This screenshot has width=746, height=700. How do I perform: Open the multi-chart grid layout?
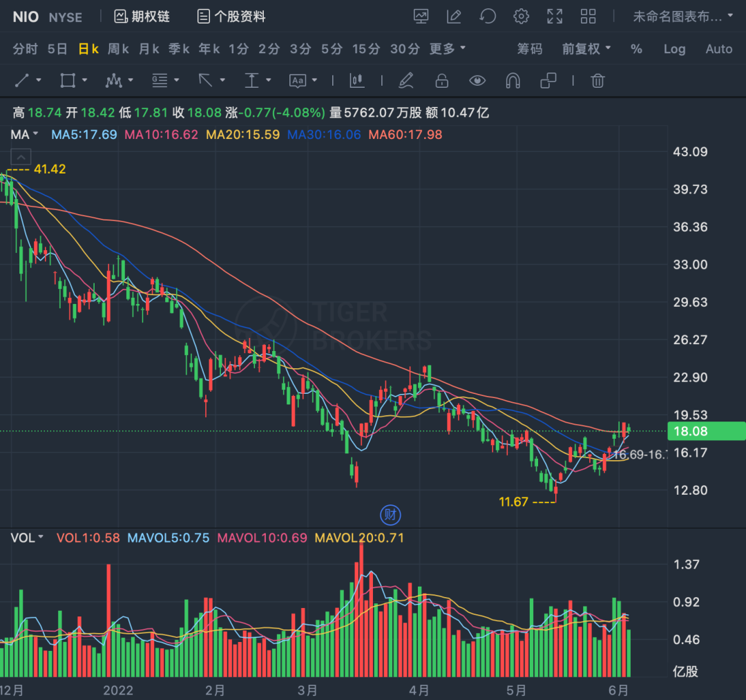(x=588, y=17)
